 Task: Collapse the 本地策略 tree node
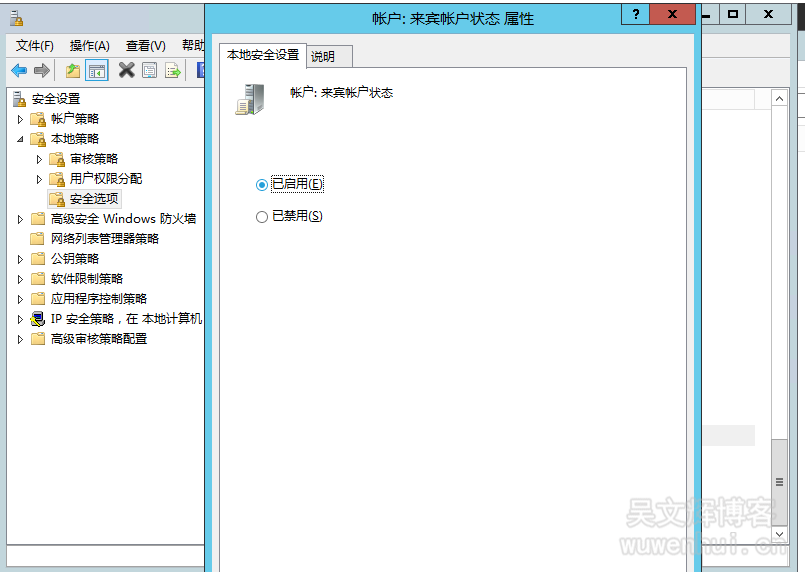coord(20,139)
